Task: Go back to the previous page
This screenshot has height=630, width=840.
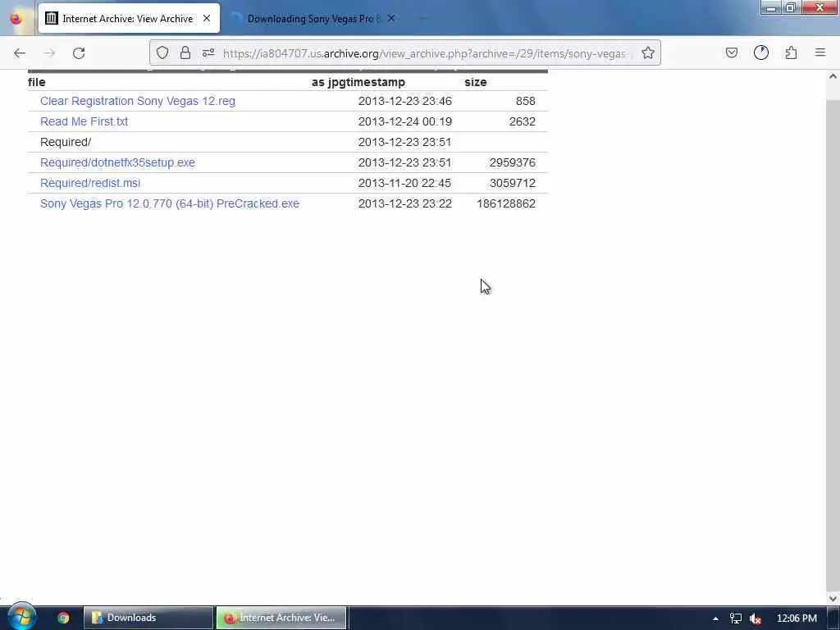Action: pyautogui.click(x=20, y=53)
